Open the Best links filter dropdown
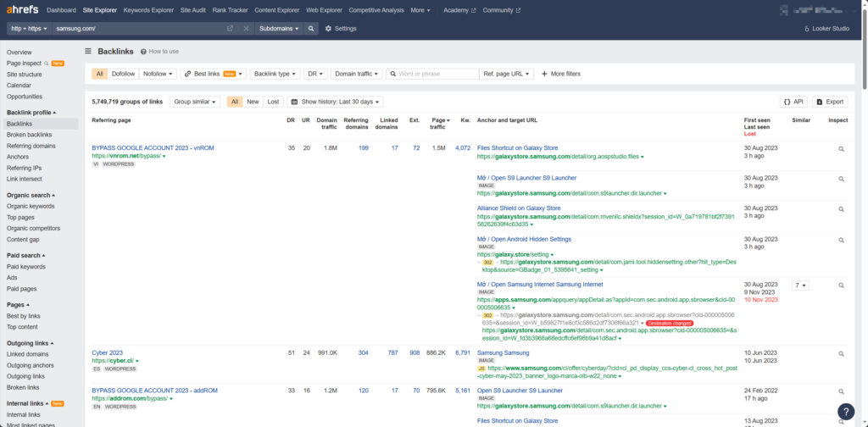The image size is (868, 427). [x=213, y=74]
